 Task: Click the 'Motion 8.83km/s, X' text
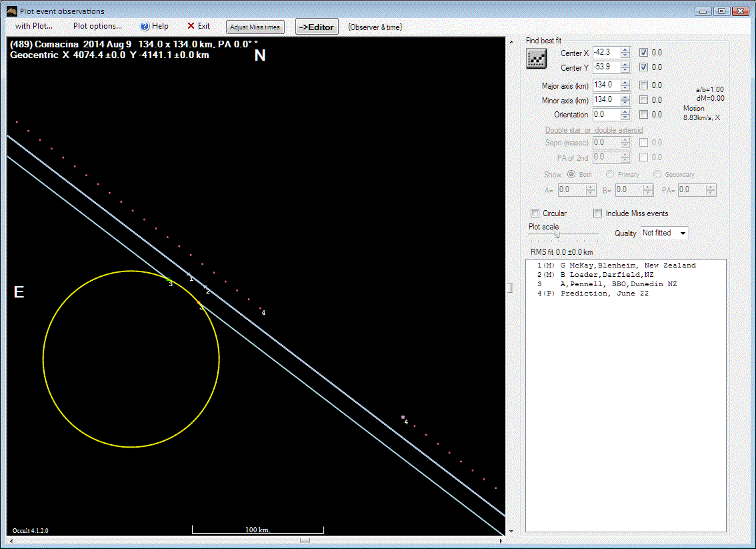(701, 113)
